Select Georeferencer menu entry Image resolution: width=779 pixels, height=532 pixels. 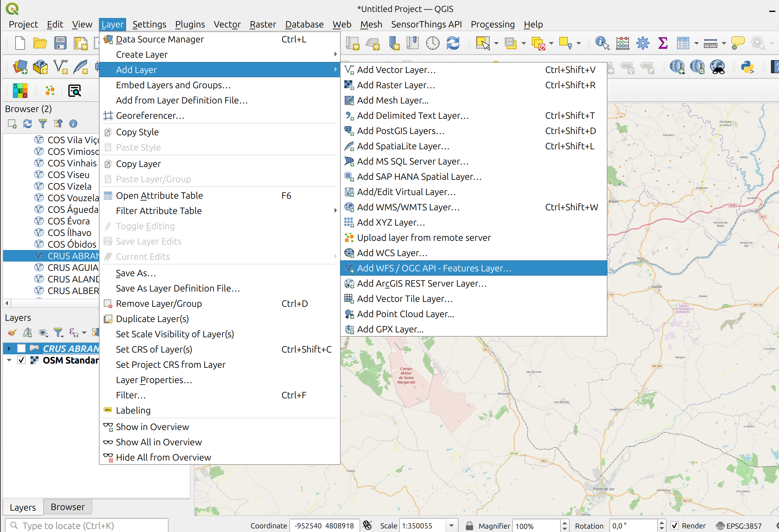pyautogui.click(x=220, y=115)
